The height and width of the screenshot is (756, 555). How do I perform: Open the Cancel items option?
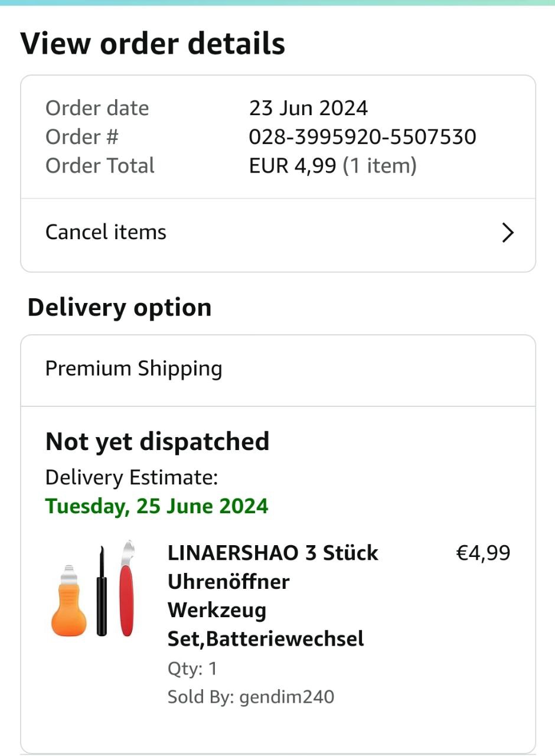(x=106, y=232)
